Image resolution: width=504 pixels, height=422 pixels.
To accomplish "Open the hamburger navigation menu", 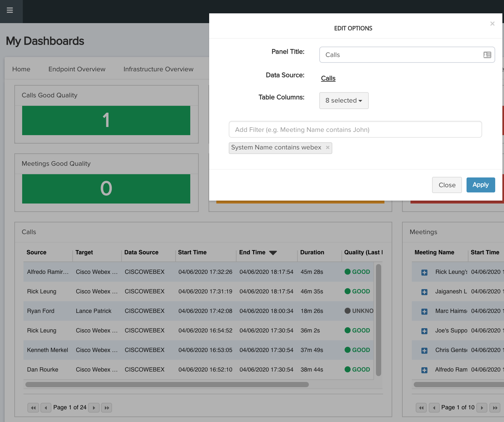I will (10, 10).
